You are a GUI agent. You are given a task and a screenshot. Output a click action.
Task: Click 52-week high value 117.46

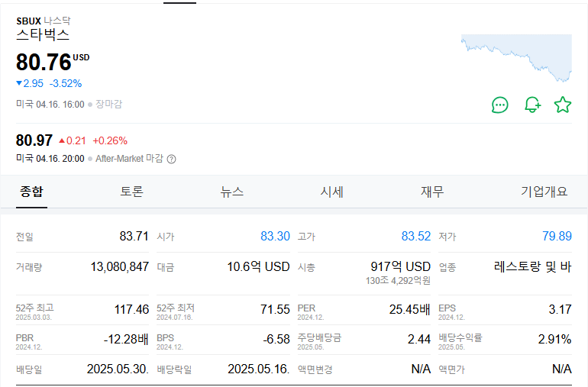(x=131, y=309)
